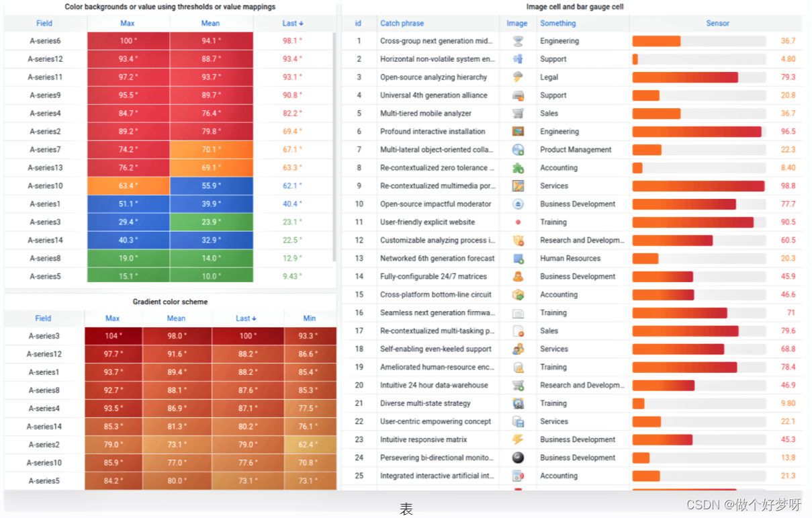This screenshot has width=812, height=518.
Task: Sort by the Sensor column header
Action: pos(717,24)
